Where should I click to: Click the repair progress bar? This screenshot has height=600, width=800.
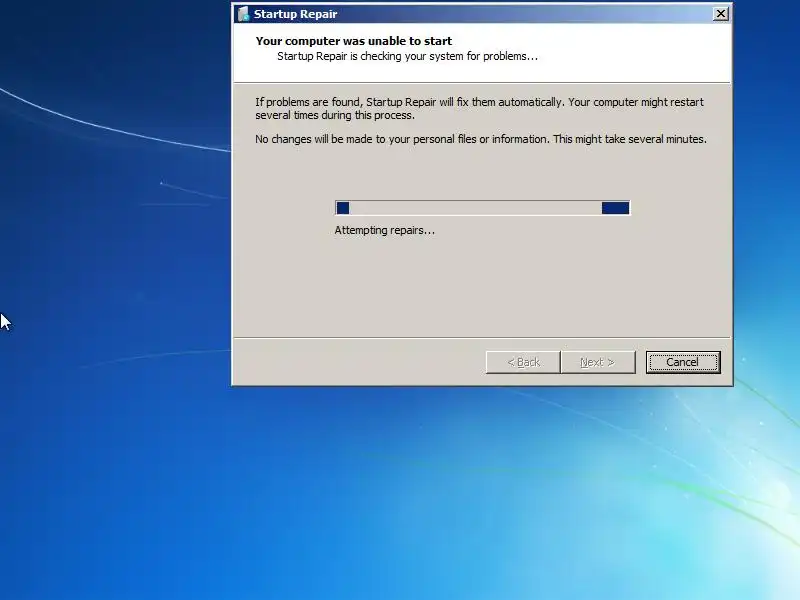(482, 208)
